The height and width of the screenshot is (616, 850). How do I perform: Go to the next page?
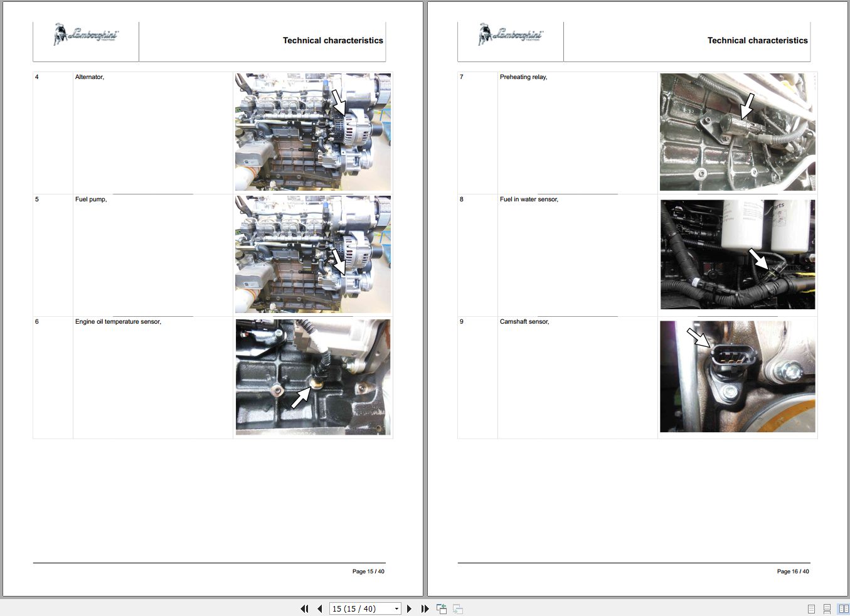click(x=409, y=608)
